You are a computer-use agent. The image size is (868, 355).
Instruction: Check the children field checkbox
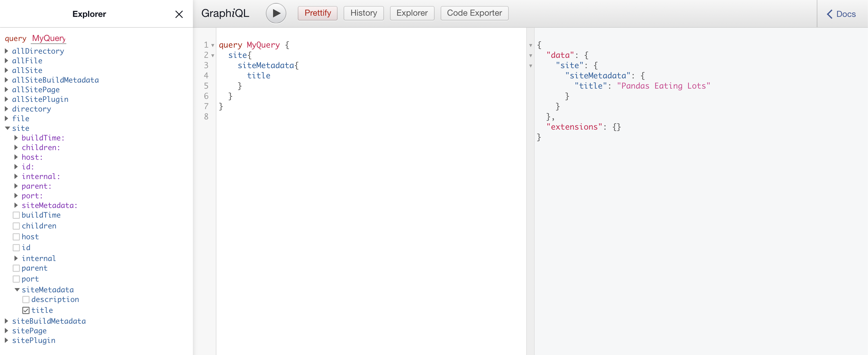tap(16, 226)
